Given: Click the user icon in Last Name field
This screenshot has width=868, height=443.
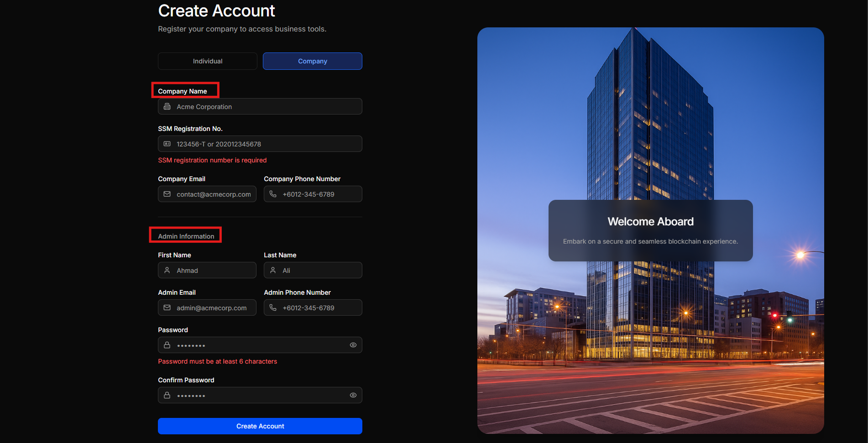Looking at the screenshot, I should tap(273, 270).
